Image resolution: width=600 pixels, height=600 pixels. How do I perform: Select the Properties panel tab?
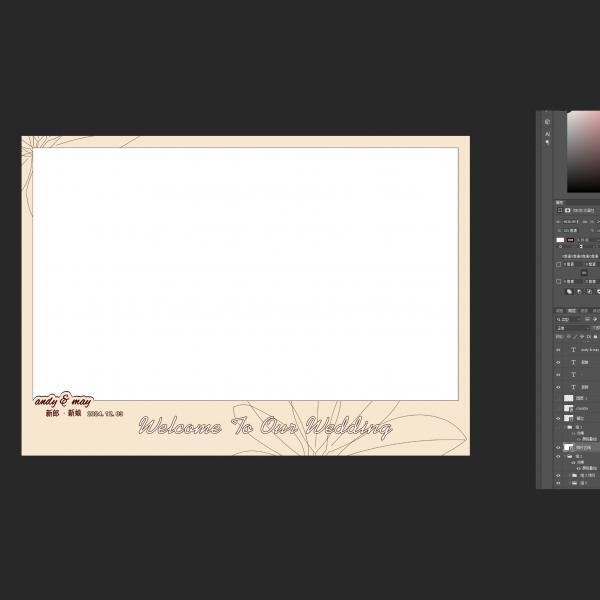point(560,202)
